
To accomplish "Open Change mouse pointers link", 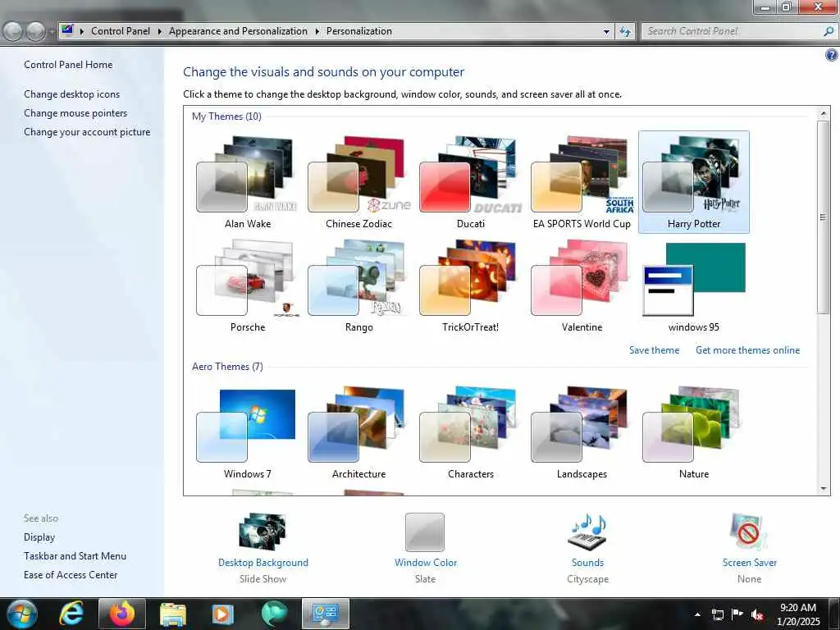I will point(75,113).
